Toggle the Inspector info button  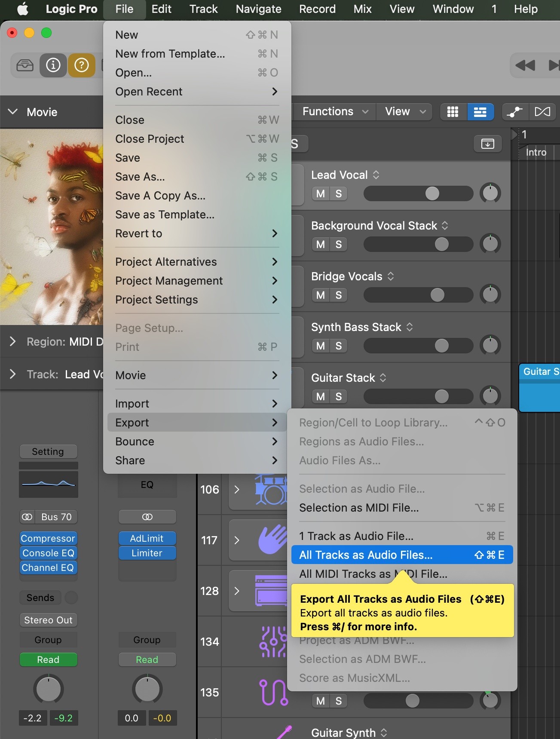pos(53,65)
